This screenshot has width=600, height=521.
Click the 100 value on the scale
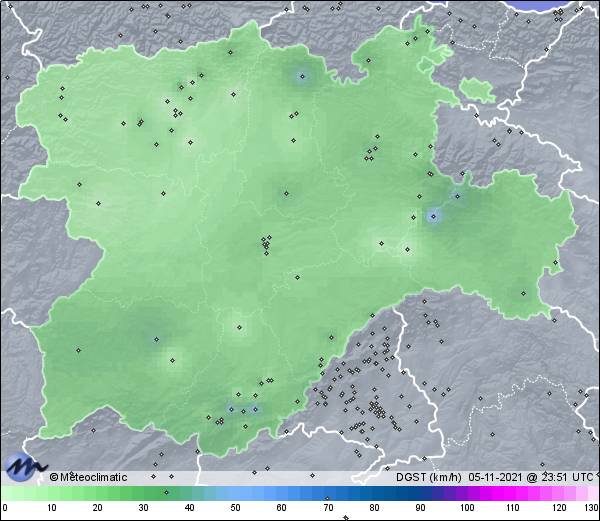click(467, 508)
